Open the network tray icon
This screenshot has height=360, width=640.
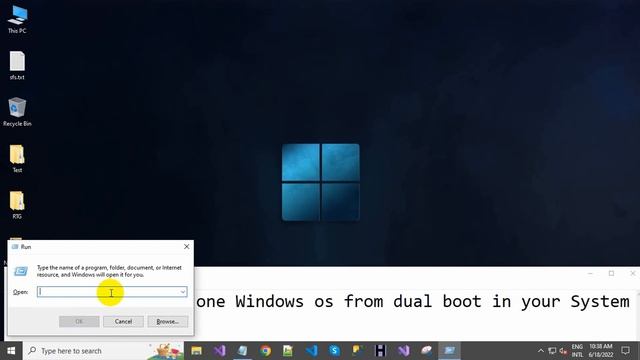[x=552, y=351]
